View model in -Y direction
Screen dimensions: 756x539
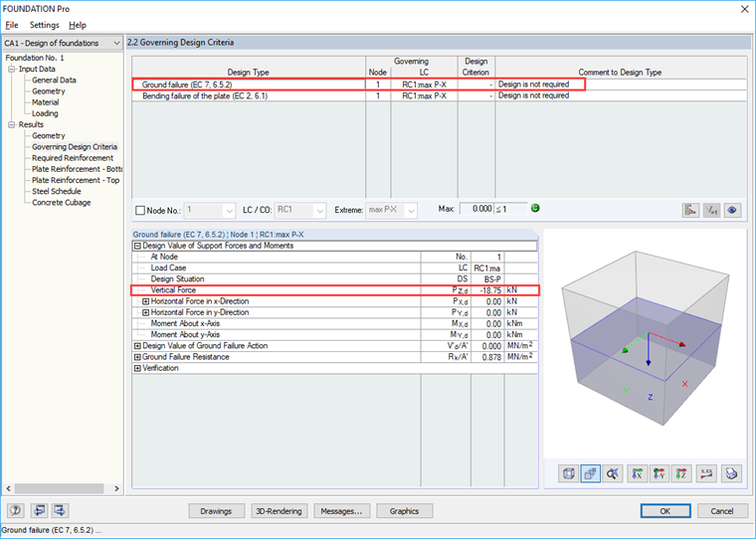[660, 474]
